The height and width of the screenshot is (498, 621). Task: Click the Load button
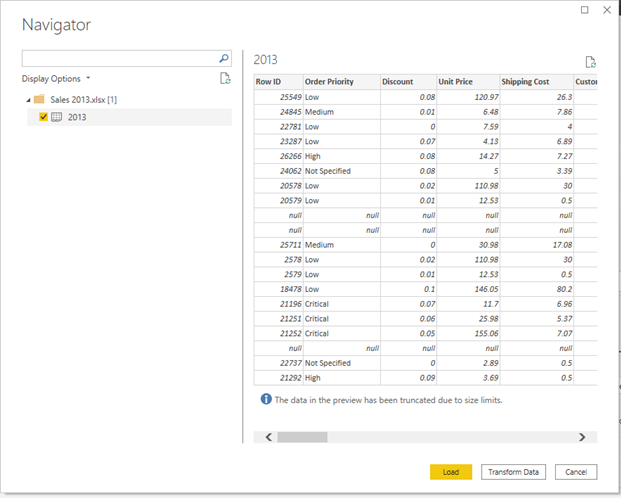click(x=451, y=472)
